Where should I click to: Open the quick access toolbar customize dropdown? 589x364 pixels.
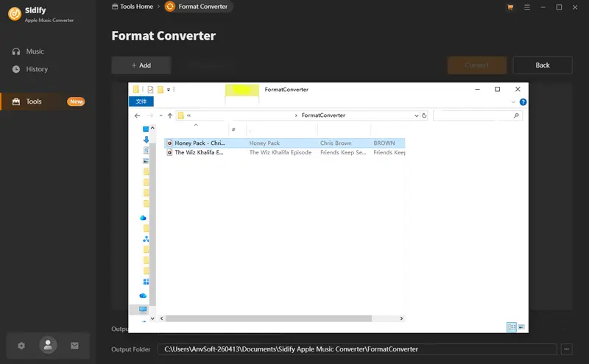(x=169, y=90)
